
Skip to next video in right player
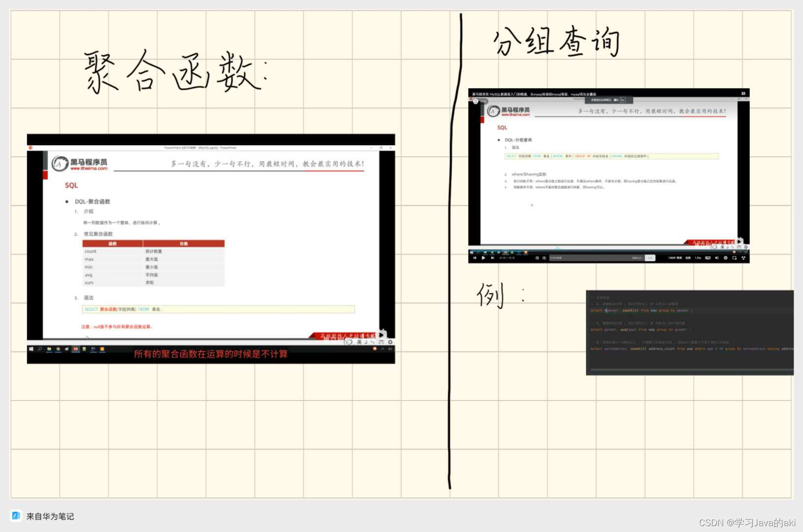pyautogui.click(x=492, y=258)
